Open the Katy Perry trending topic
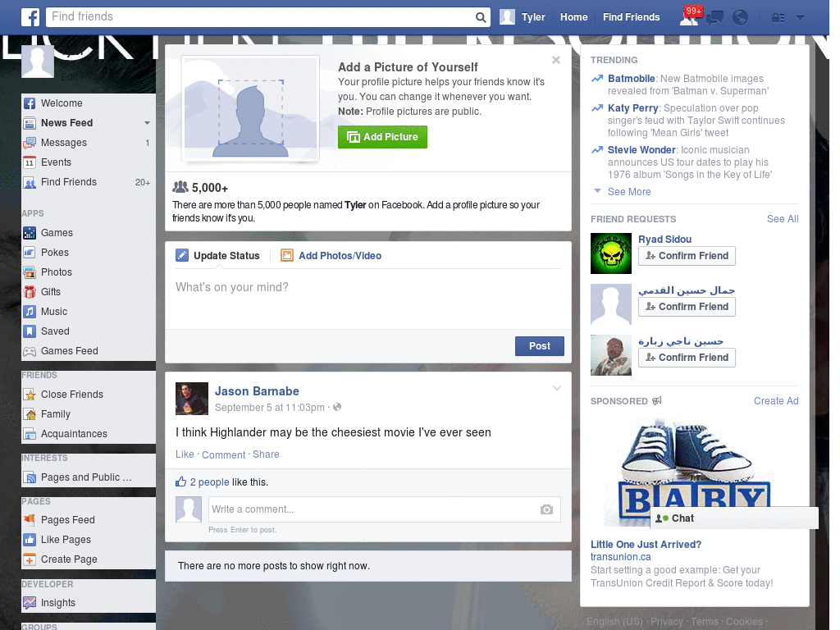Viewport: 840px width, 630px height. (x=632, y=108)
